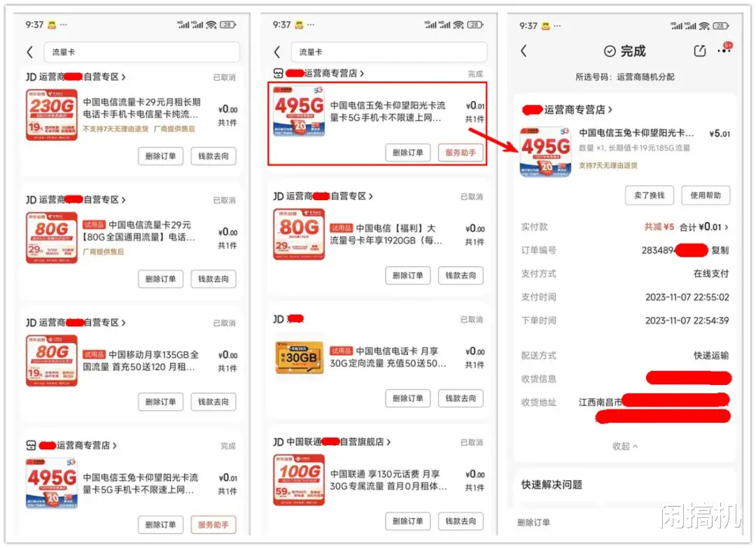Focus the 流量卡 search box on the left screen
The image size is (756, 548).
click(x=141, y=52)
